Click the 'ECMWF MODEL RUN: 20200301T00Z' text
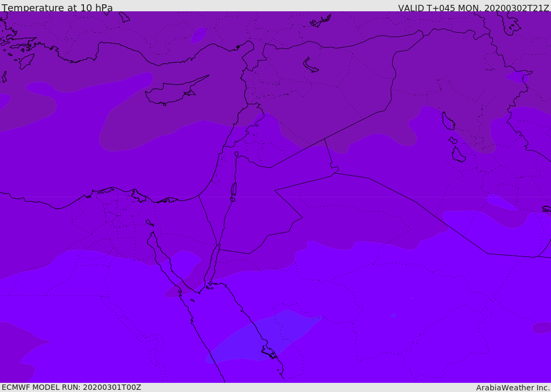 coord(72,387)
